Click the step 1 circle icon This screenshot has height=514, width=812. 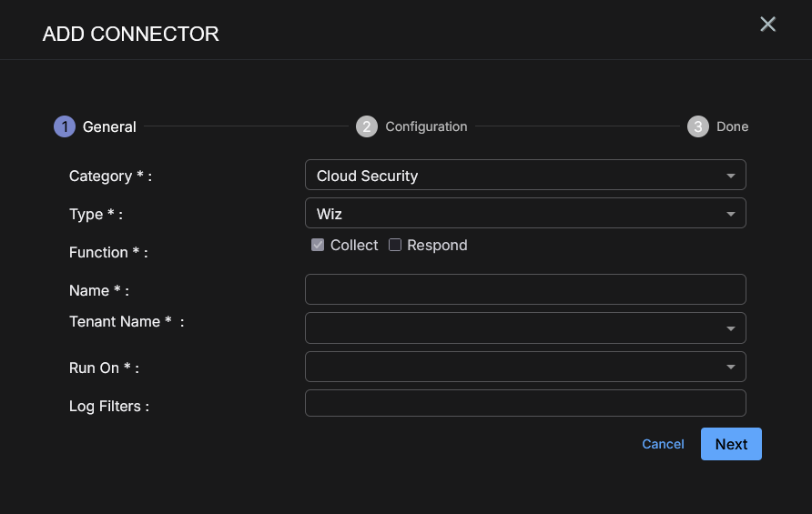[x=65, y=126]
